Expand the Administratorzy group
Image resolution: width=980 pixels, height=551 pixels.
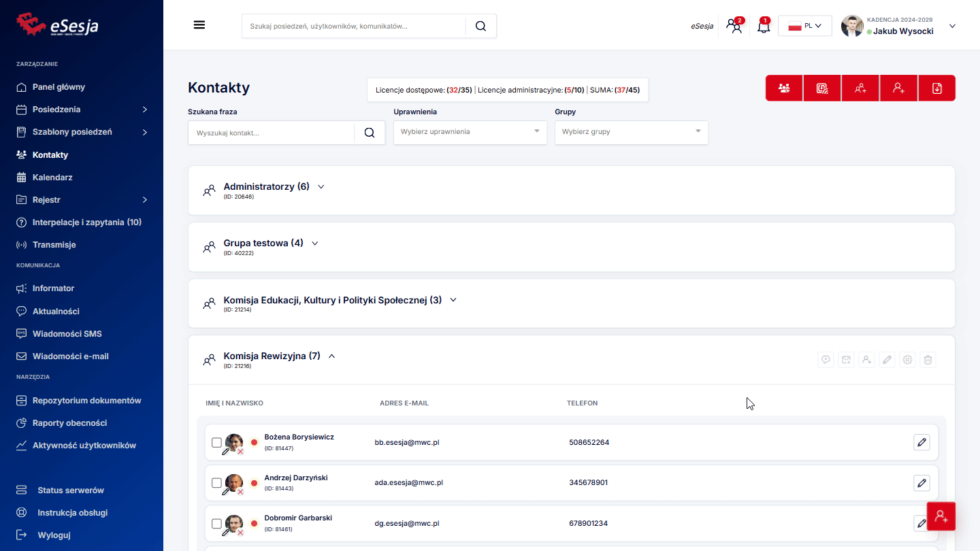pyautogui.click(x=321, y=186)
